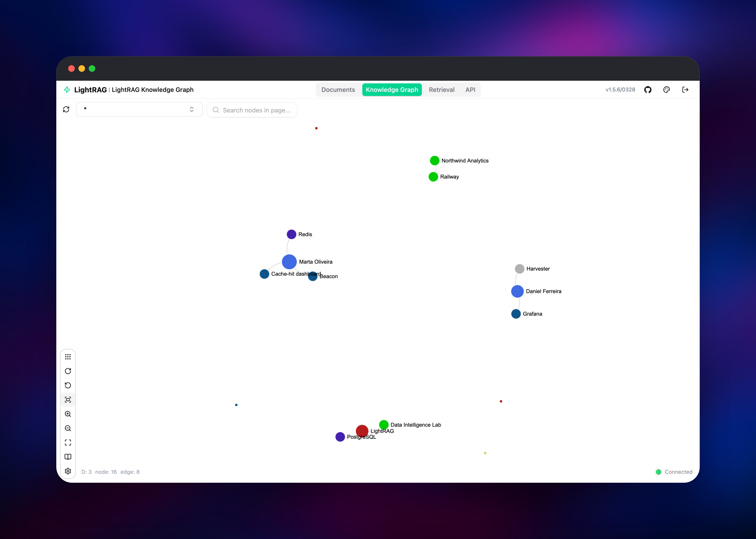The image size is (756, 539).
Task: Click the edge: 8 status text
Action: click(130, 472)
